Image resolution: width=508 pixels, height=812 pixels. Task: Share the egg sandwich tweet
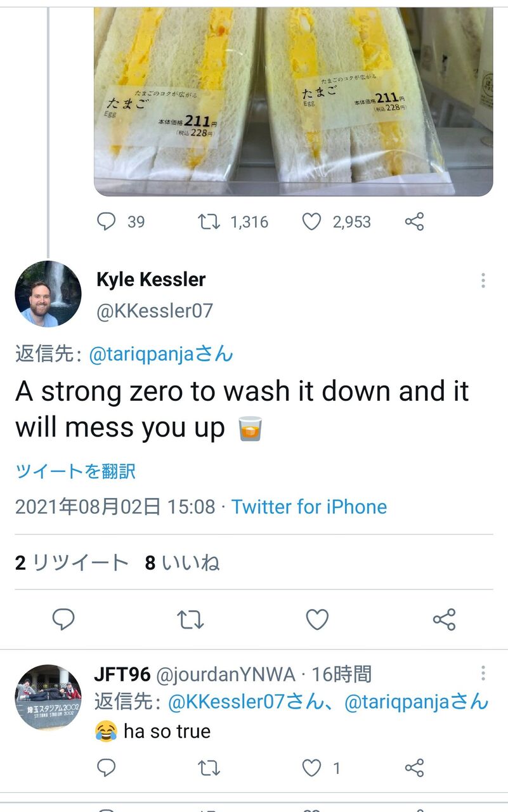(414, 221)
